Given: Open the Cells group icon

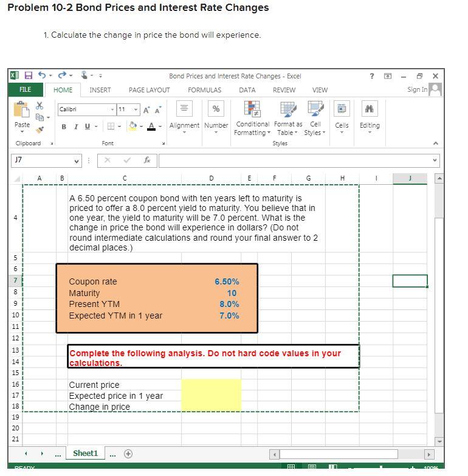Looking at the screenshot, I should [x=342, y=109].
